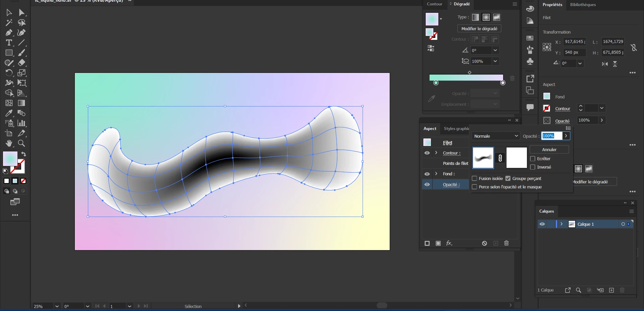The width and height of the screenshot is (644, 311).
Task: Delete selected item in Aspect panel
Action: point(506,243)
